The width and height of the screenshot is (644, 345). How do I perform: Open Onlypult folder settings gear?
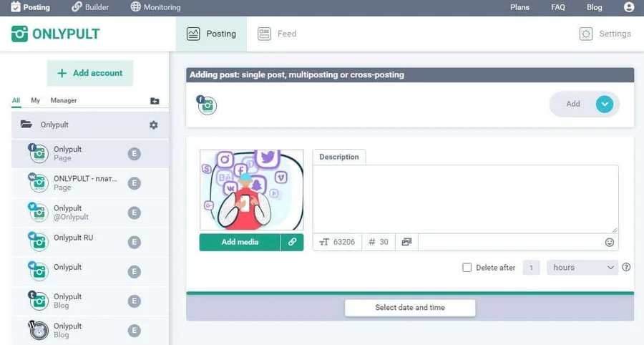pyautogui.click(x=153, y=125)
